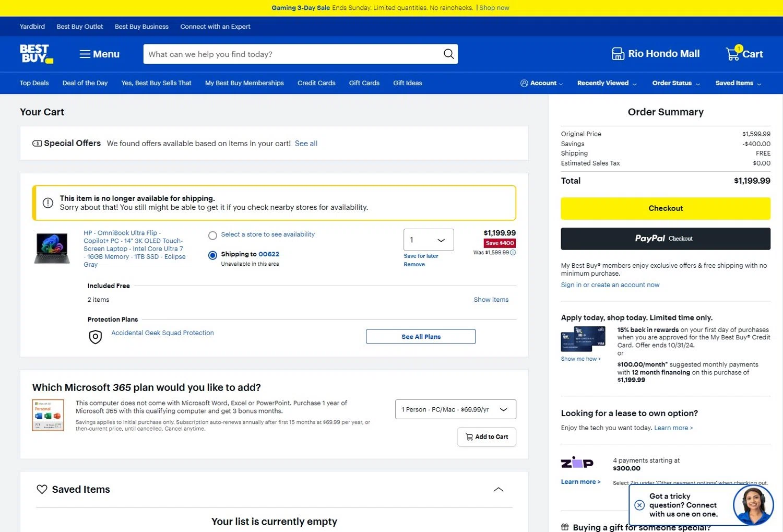Click the Account person icon

point(524,83)
